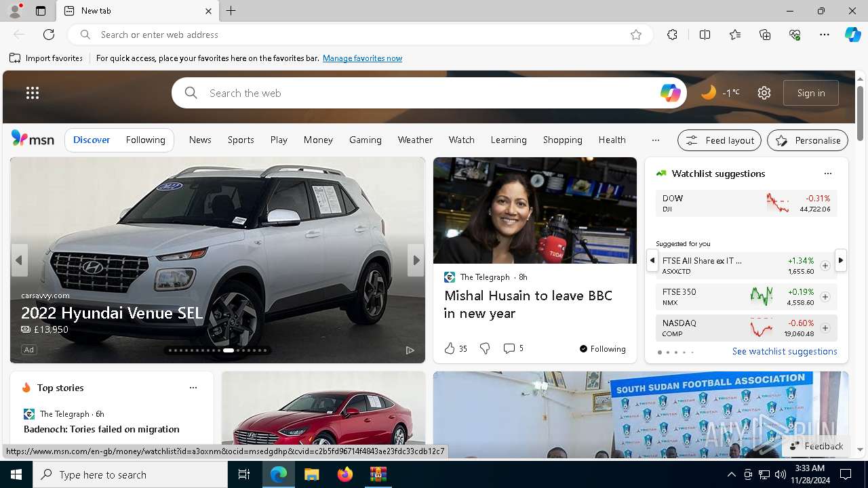Viewport: 868px width, 488px height.
Task: Go to next carousel slide
Action: [x=416, y=260]
